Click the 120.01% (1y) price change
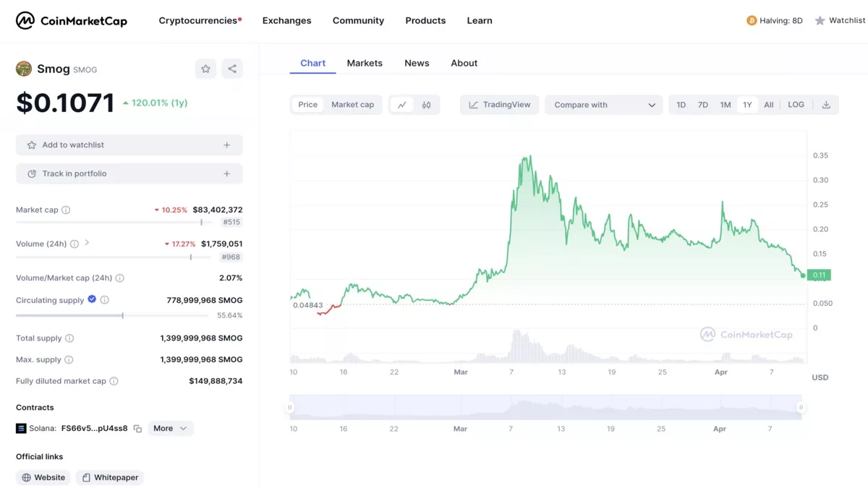The width and height of the screenshot is (868, 488). pyautogui.click(x=156, y=103)
